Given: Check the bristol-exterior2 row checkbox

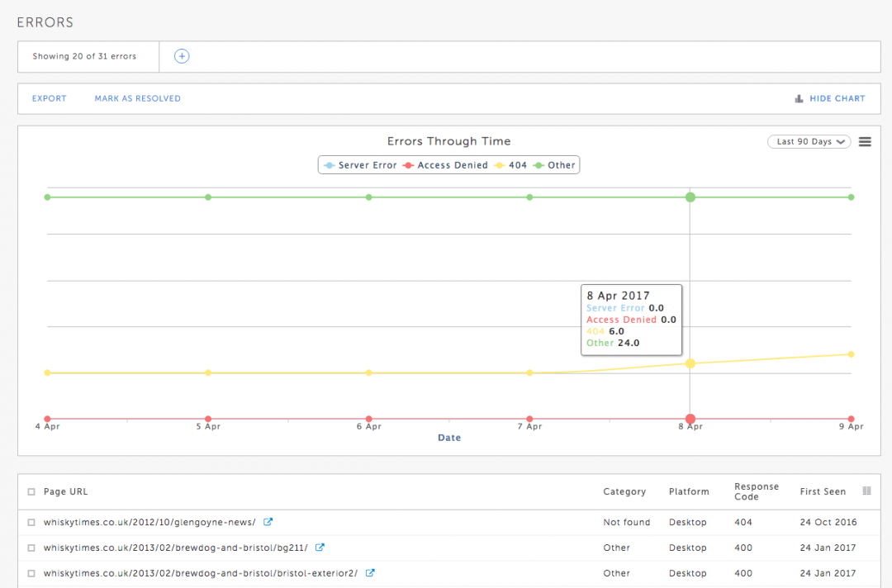Looking at the screenshot, I should click(31, 573).
